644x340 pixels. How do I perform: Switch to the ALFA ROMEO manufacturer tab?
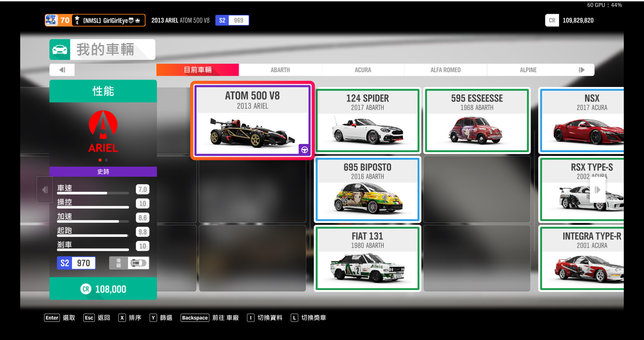[x=445, y=70]
